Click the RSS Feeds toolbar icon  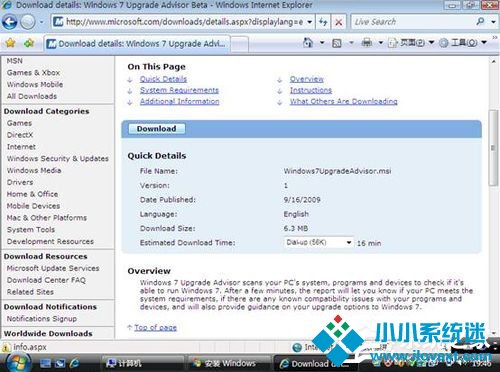pos(337,43)
